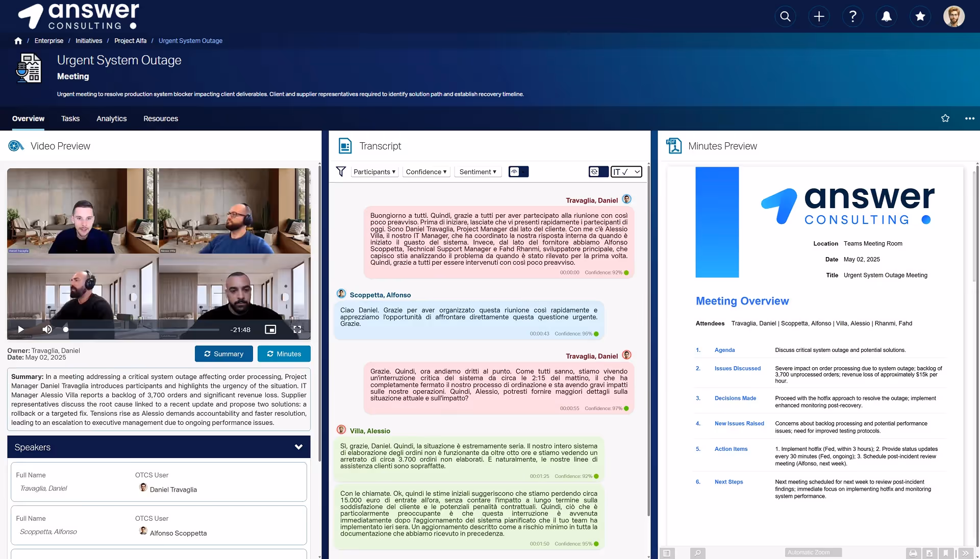Image resolution: width=980 pixels, height=559 pixels.
Task: Print the minutes PDF
Action: (913, 553)
